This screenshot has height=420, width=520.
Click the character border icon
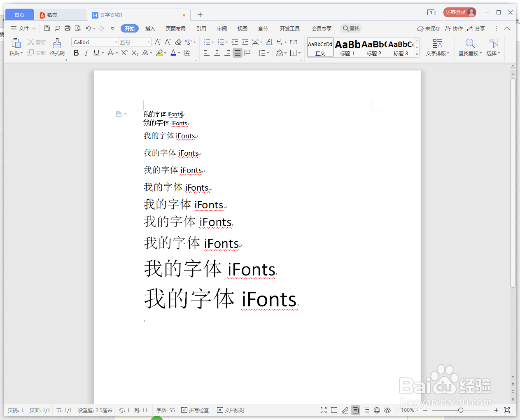click(x=187, y=53)
